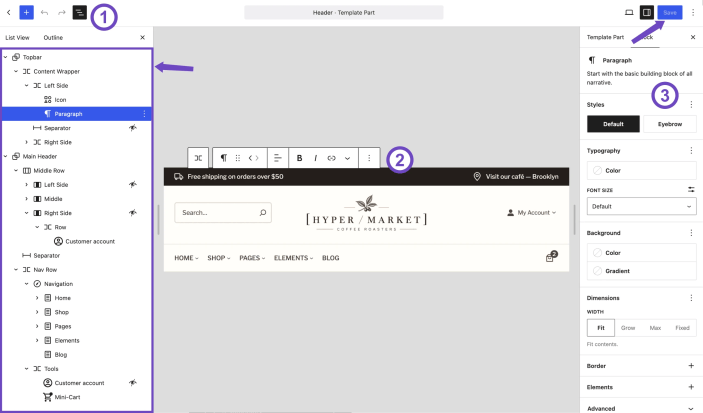Screen dimensions: 703x413
Task: Select the Fit width option
Action: pyautogui.click(x=601, y=328)
